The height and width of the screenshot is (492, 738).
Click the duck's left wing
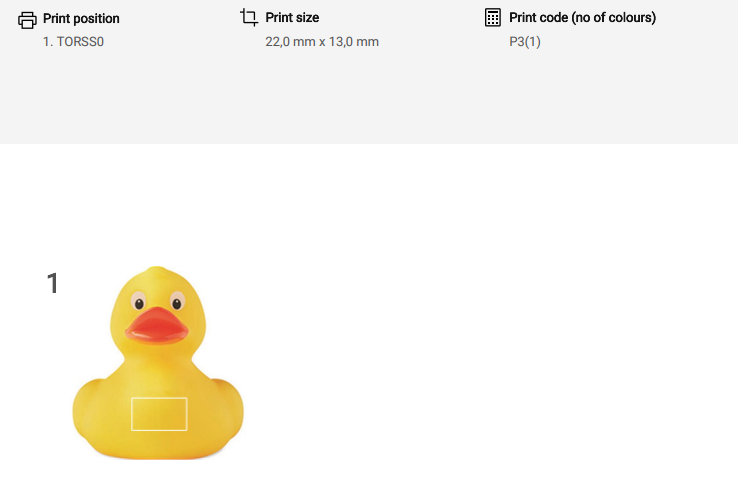coord(88,408)
